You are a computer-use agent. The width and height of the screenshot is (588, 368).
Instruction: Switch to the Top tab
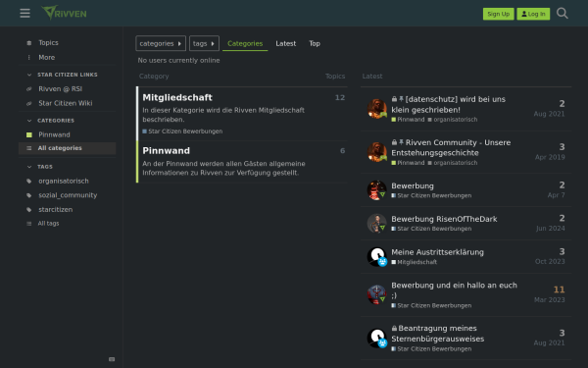315,43
